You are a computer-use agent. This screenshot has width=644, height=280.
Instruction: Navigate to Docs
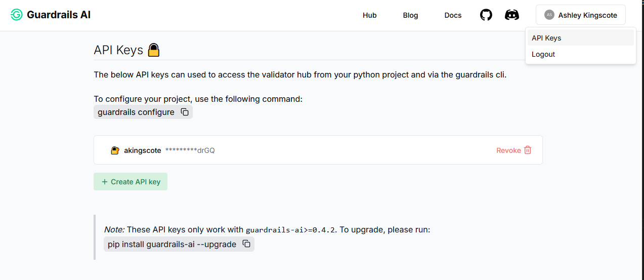453,15
